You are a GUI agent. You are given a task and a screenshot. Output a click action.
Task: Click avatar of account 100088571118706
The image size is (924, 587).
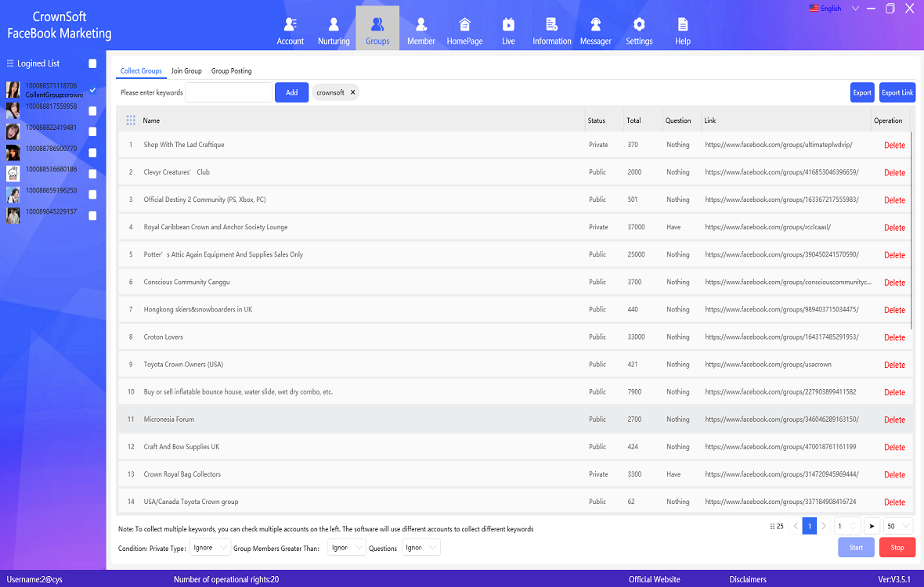tap(13, 89)
